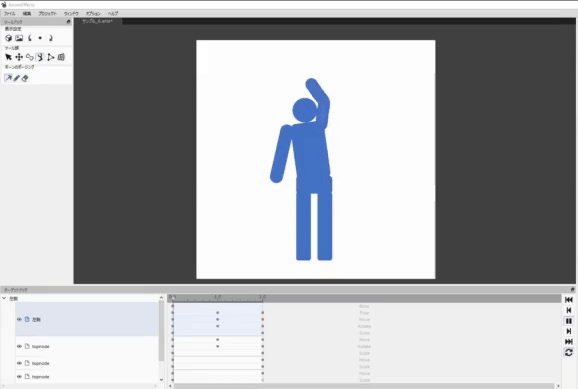Rotate the canvas view clockwise
The width and height of the screenshot is (578, 389).
51,38
